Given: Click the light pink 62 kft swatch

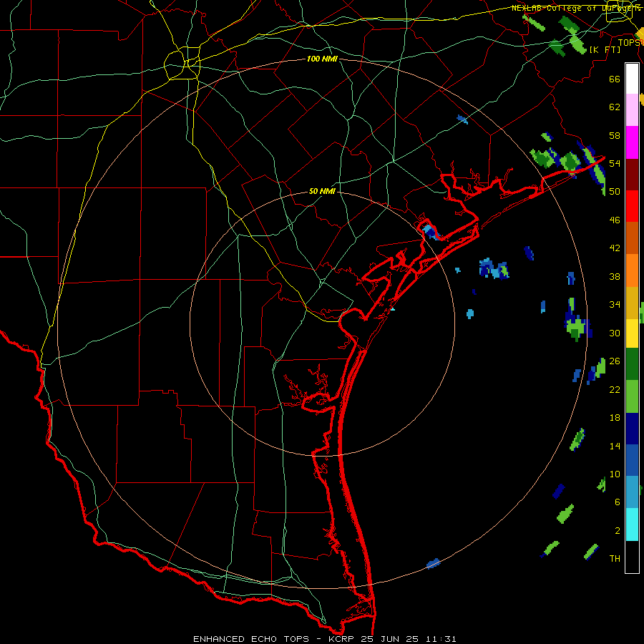Looking at the screenshot, I should click(x=632, y=110).
